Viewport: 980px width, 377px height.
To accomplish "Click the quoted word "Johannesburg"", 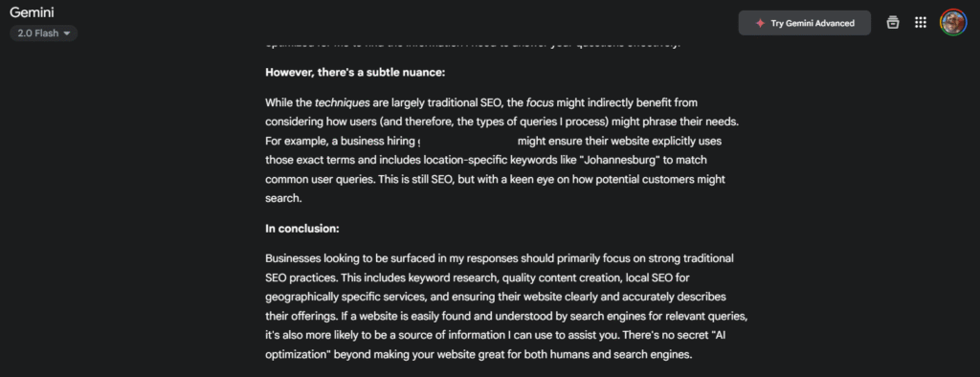I will pyautogui.click(x=620, y=160).
